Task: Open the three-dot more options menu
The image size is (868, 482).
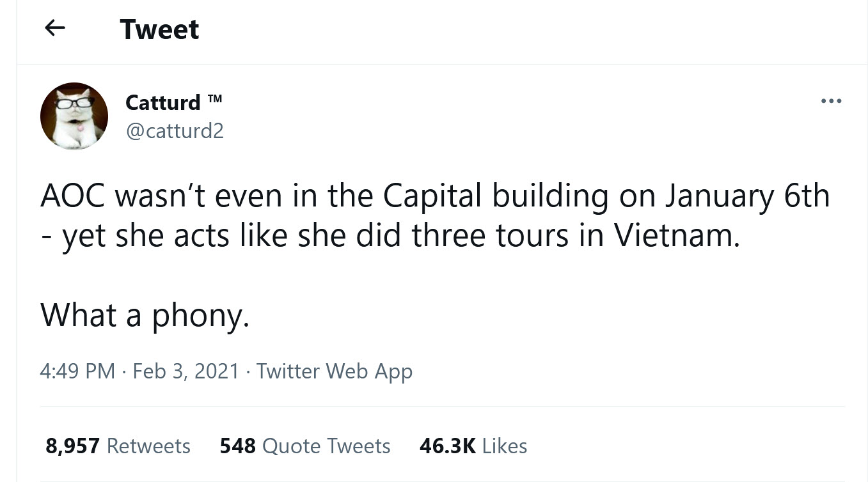Action: [831, 101]
